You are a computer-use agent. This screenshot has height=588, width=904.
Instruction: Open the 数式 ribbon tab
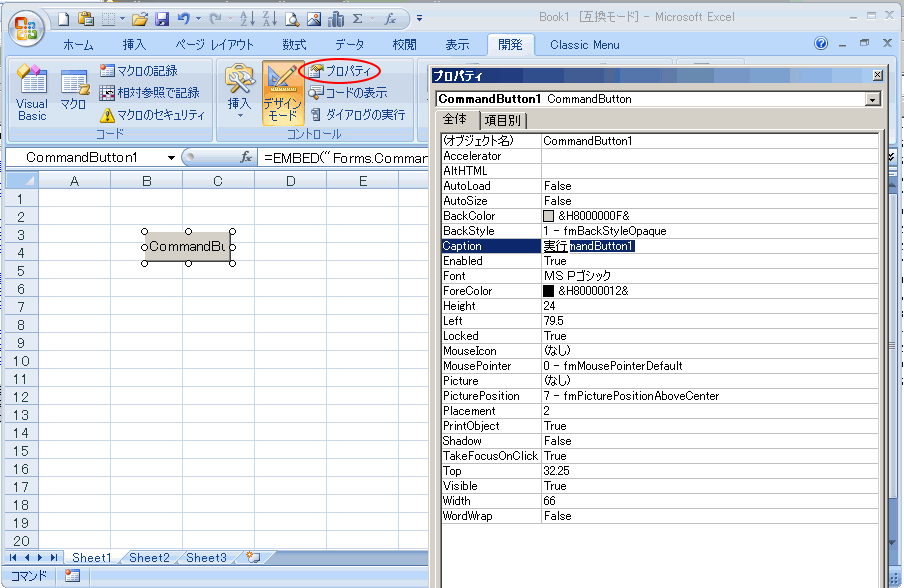294,45
